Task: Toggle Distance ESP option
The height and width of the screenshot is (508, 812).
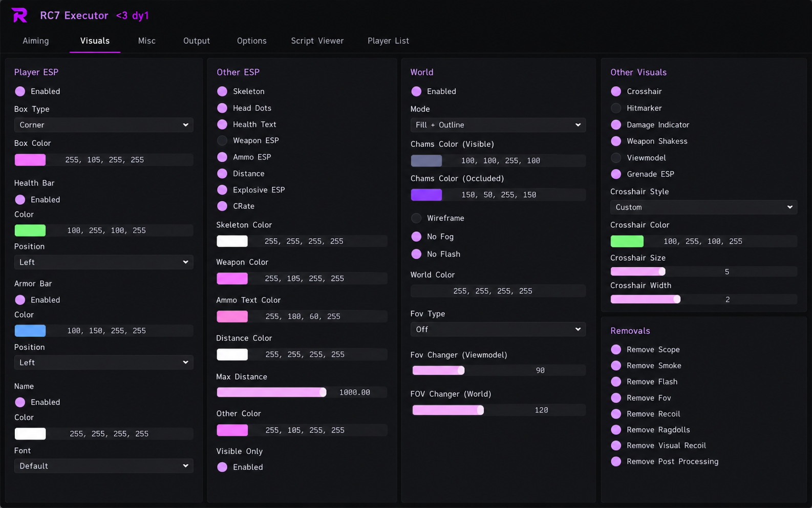Action: (x=222, y=174)
